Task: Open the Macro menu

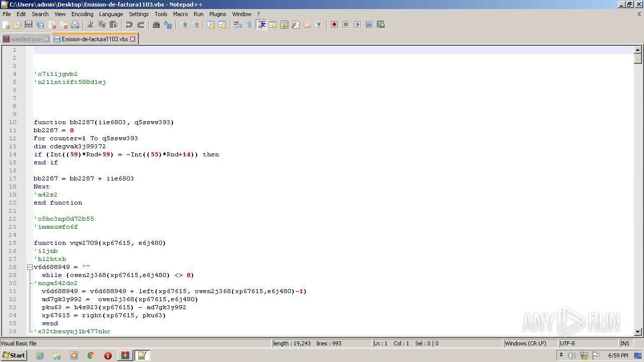Action: coord(181,14)
